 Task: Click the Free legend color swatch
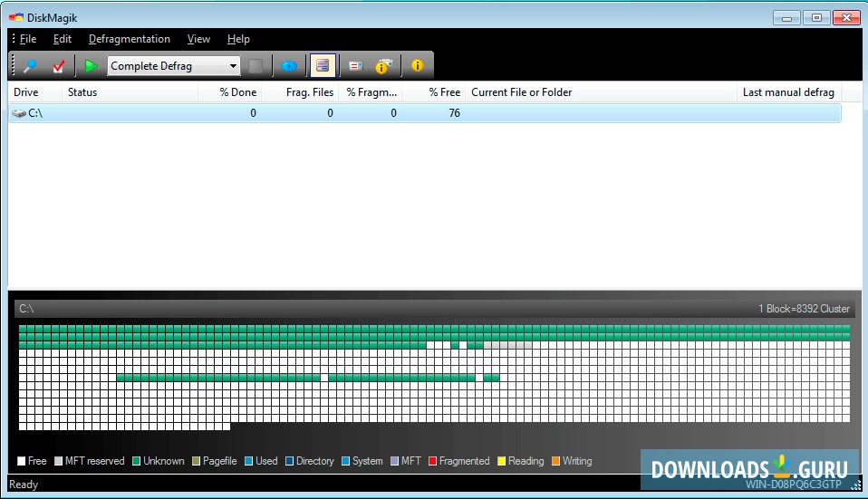(x=22, y=461)
